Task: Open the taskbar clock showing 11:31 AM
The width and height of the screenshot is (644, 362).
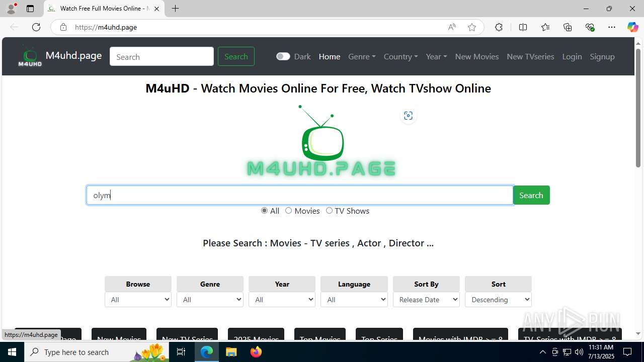Action: (x=601, y=352)
